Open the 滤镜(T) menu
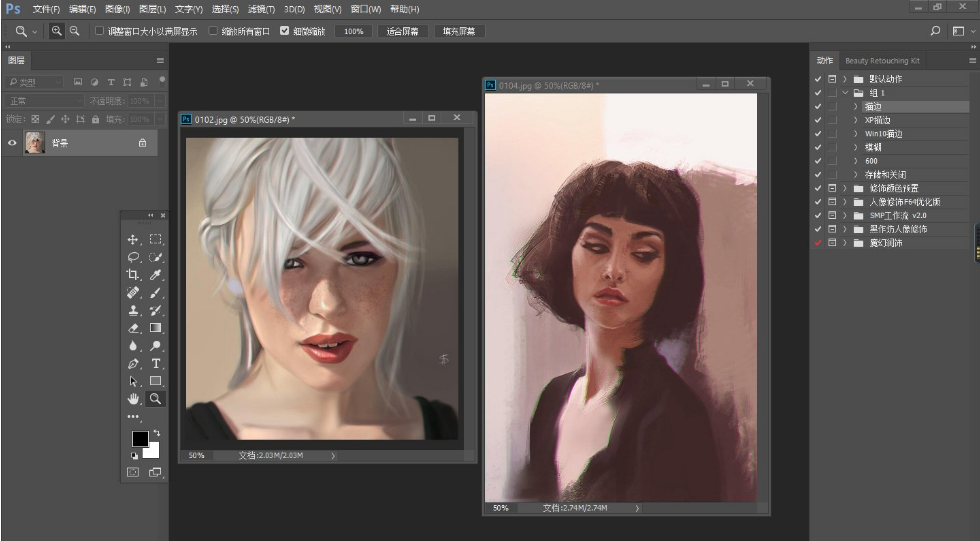 coord(259,9)
